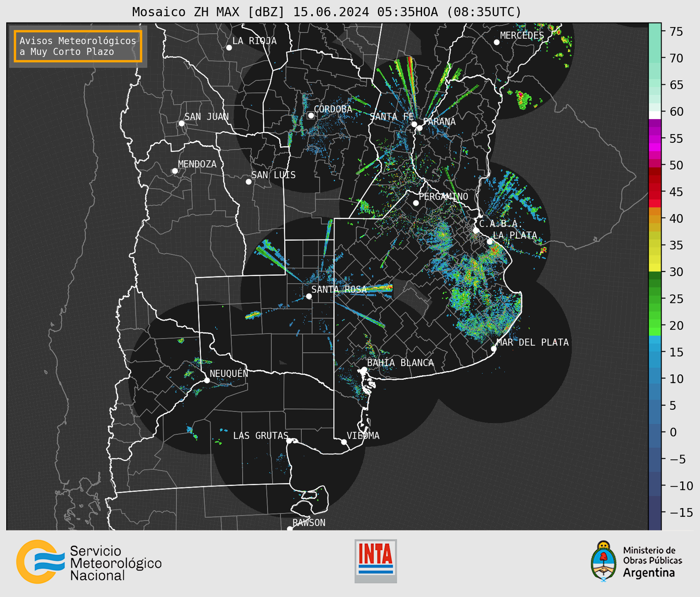
Task: Click the Córdoba city marker dot
Action: 311,115
